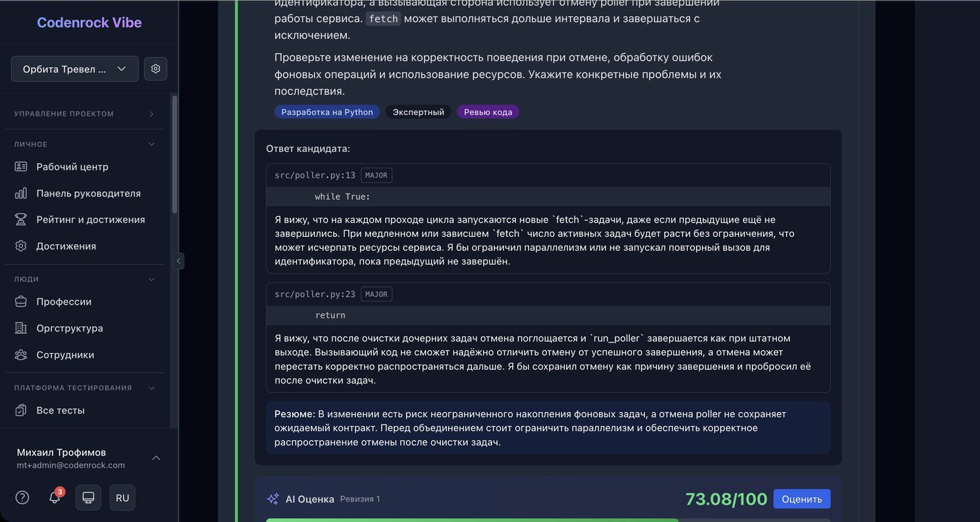Click the Экспертный tag
This screenshot has width=980, height=522.
419,112
